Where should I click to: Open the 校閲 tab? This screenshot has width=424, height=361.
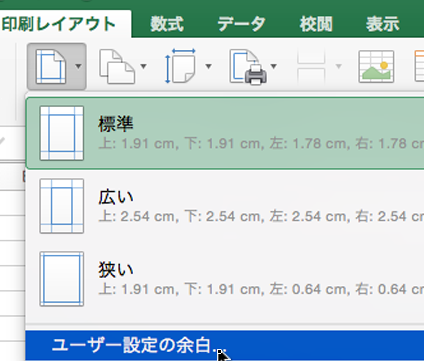[x=316, y=24]
